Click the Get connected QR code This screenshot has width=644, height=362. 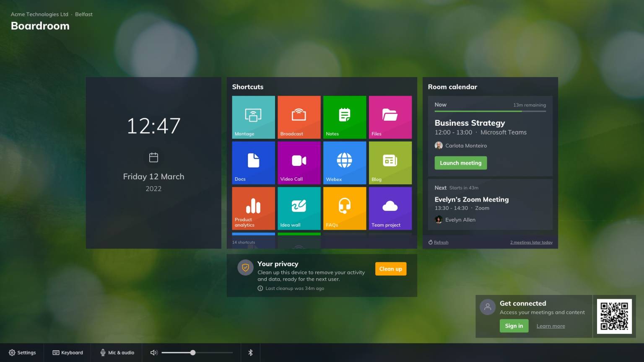[614, 316]
